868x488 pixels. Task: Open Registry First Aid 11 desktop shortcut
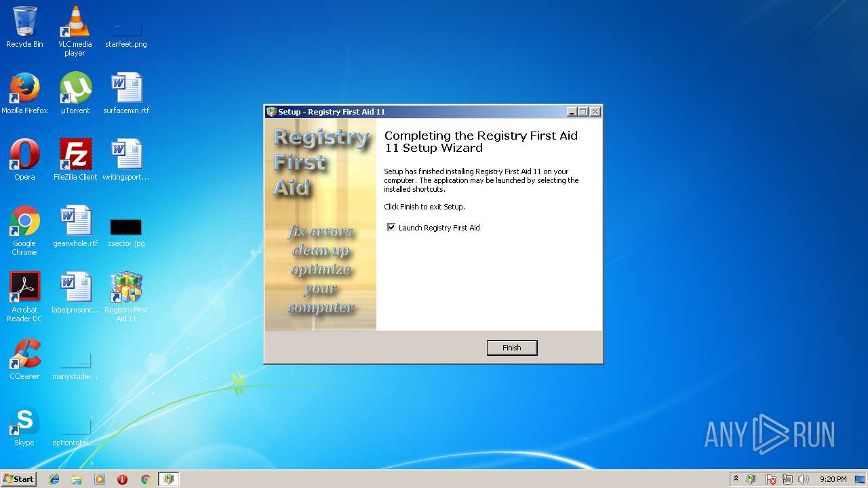click(x=126, y=297)
